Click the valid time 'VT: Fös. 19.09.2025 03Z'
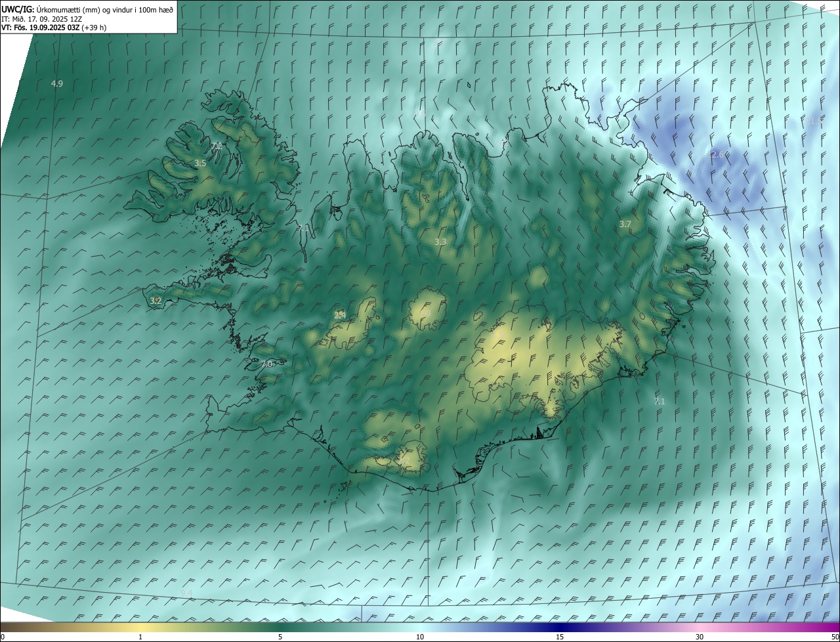Viewport: 840px width, 642px height. pyautogui.click(x=41, y=28)
